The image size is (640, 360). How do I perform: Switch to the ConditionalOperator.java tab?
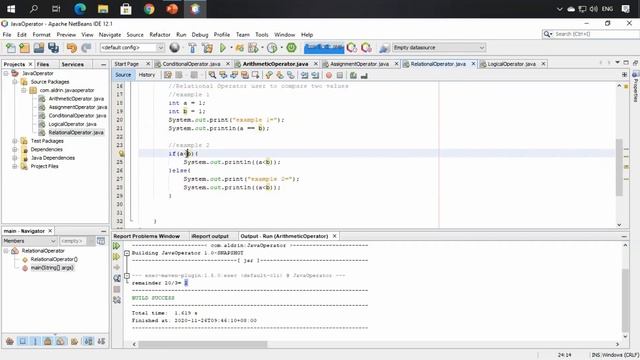191,64
